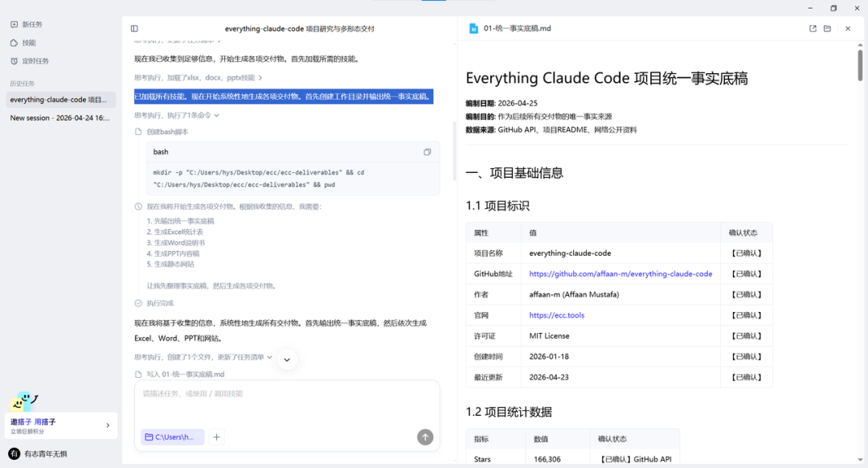Click the 'everything-claude-code' project name cell
The height and width of the screenshot is (468, 868).
tap(620, 253)
